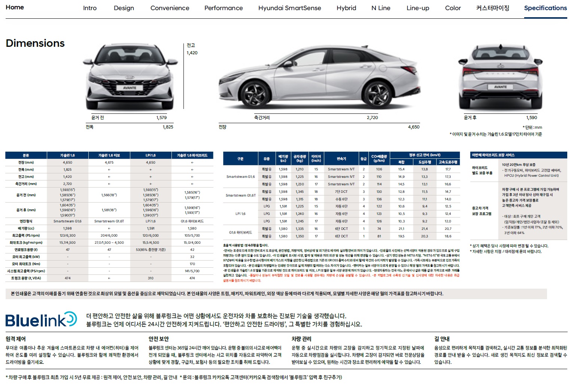Click the 차량 관리 Bluelink heading
571x392 pixels.
(x=301, y=339)
